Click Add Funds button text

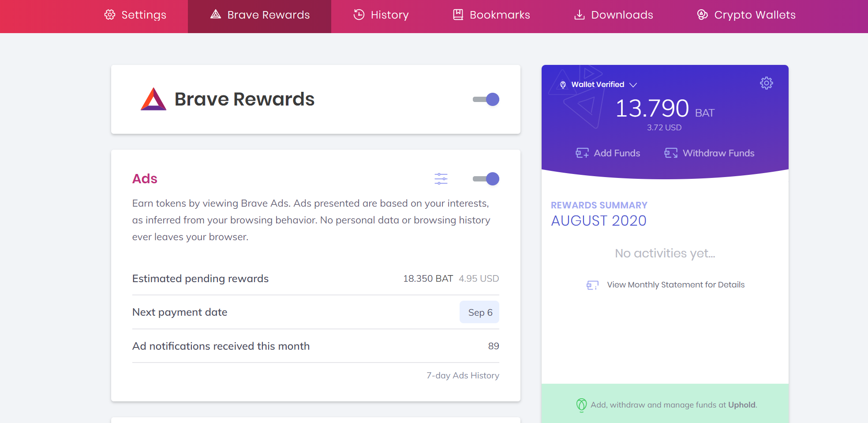(617, 153)
